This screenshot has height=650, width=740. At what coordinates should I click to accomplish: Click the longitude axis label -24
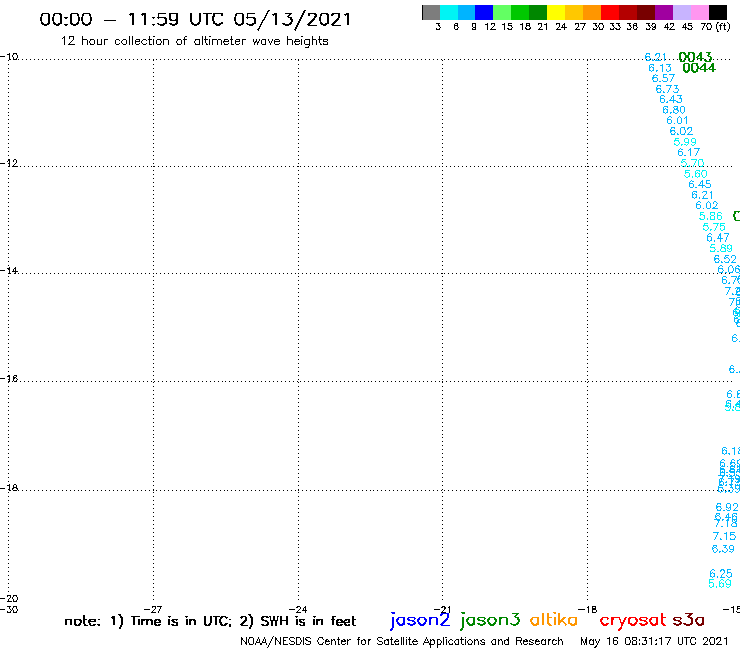(298, 609)
